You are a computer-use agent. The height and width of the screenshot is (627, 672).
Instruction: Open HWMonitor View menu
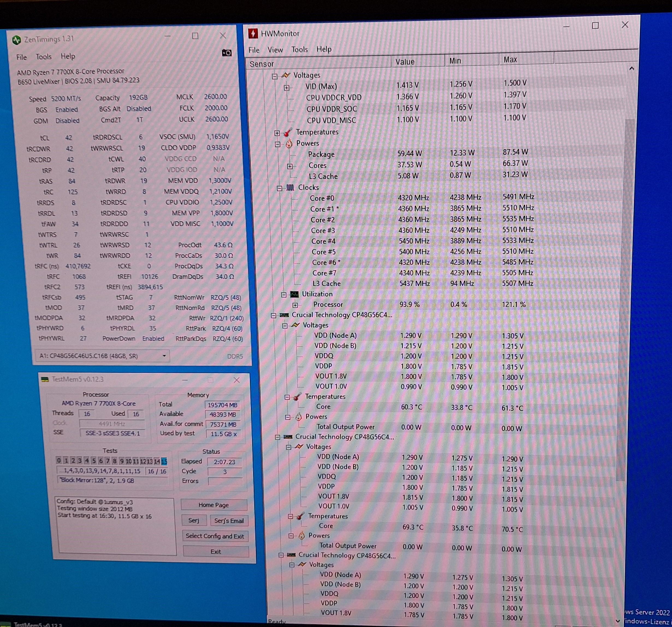275,50
